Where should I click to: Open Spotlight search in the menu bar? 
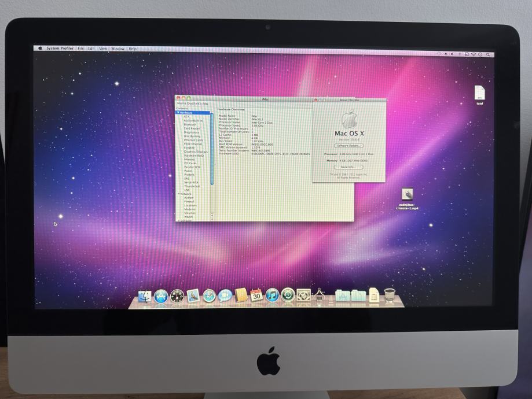pyautogui.click(x=488, y=54)
